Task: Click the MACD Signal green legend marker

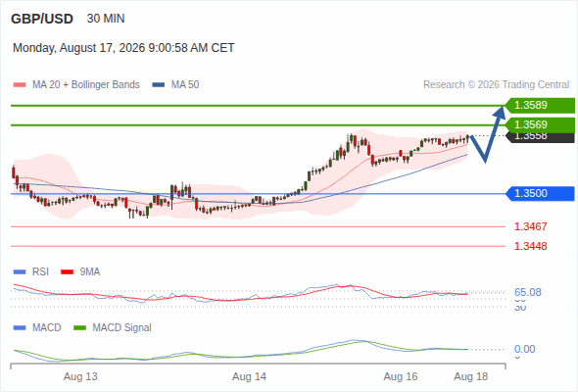Action: click(79, 327)
